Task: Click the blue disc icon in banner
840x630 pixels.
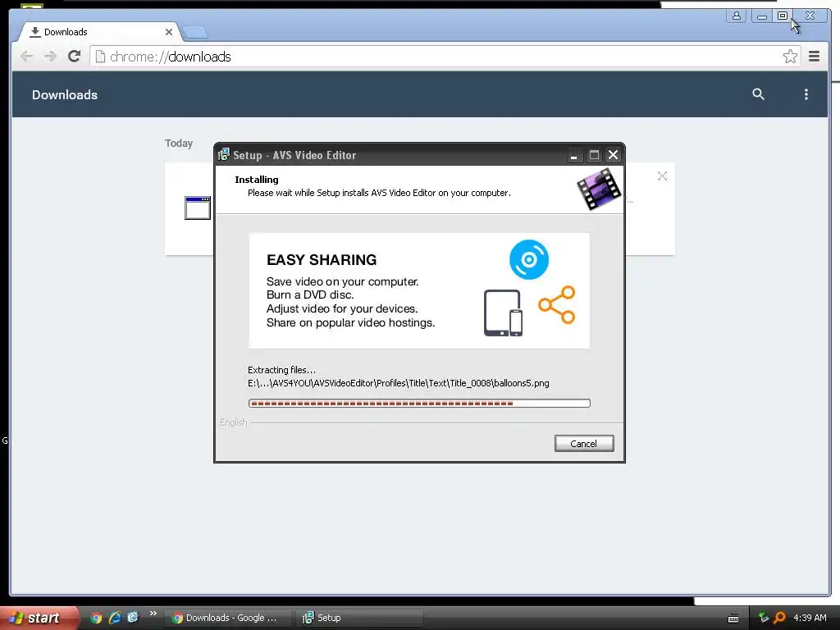Action: coord(529,260)
